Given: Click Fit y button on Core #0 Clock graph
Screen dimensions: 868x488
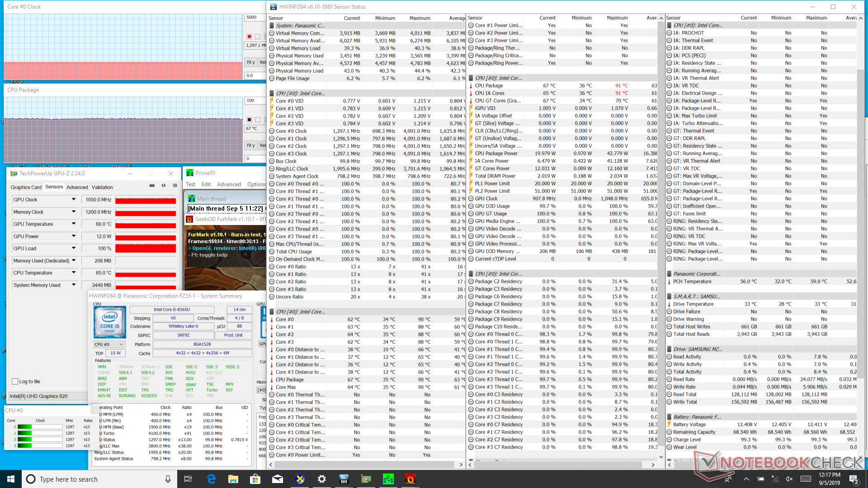Looking at the screenshot, I should click(250, 62).
